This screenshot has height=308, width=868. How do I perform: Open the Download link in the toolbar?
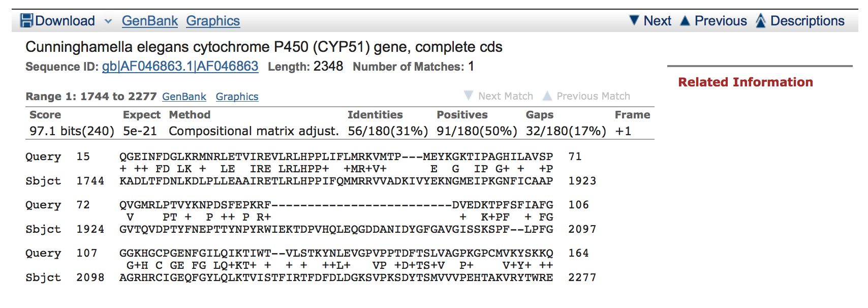65,21
